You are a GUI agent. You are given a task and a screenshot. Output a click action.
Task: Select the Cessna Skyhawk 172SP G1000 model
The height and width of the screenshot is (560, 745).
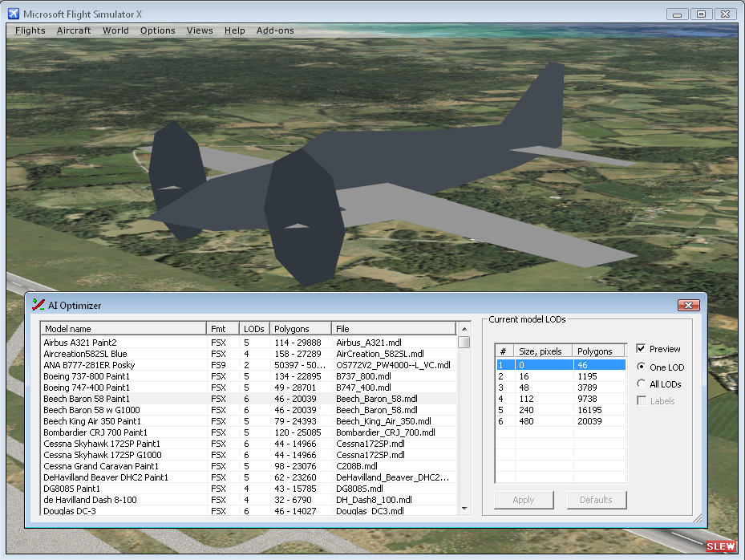249,455
